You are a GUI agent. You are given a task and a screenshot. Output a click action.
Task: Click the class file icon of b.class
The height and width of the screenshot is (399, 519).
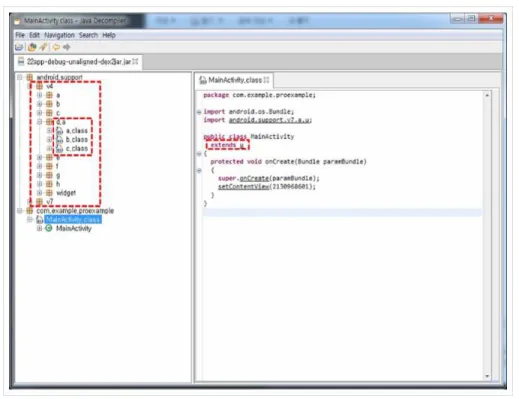click(x=59, y=139)
